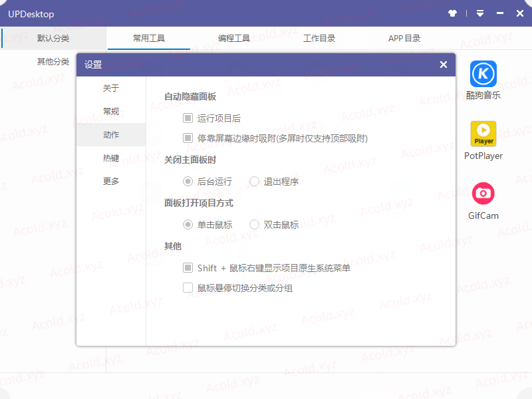Open the 更多 settings page
The image size is (532, 399).
pyautogui.click(x=111, y=181)
